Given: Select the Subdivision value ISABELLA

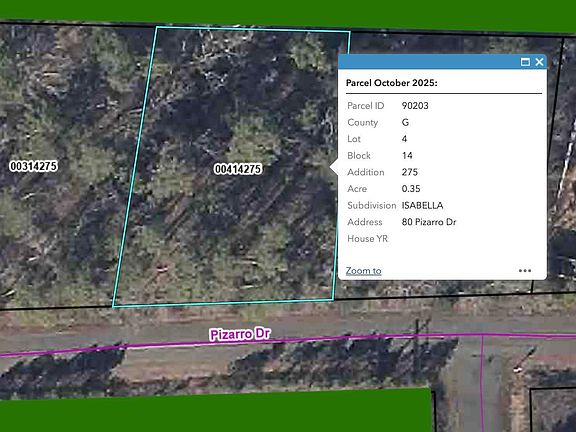Looking at the screenshot, I should click(422, 205).
